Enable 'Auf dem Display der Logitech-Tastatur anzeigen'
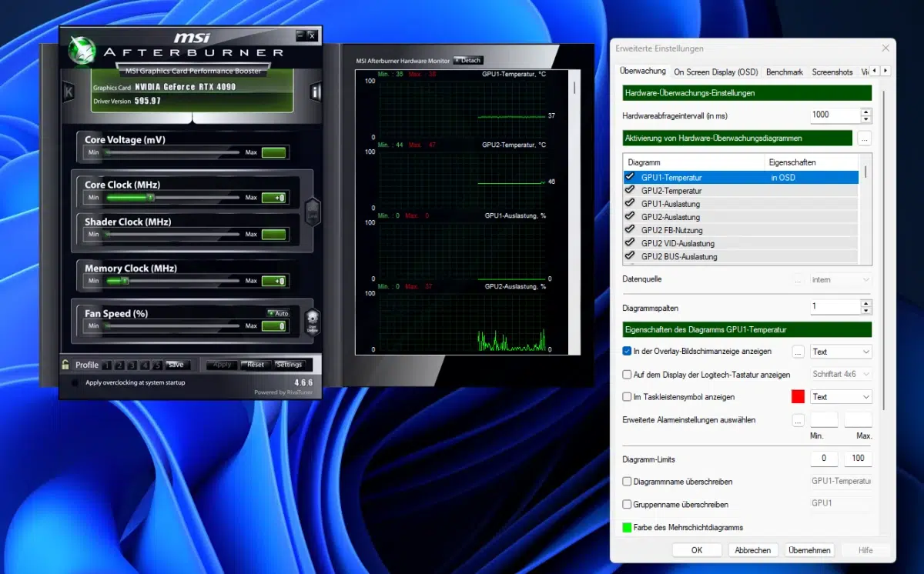Viewport: 924px width, 574px height. [627, 375]
